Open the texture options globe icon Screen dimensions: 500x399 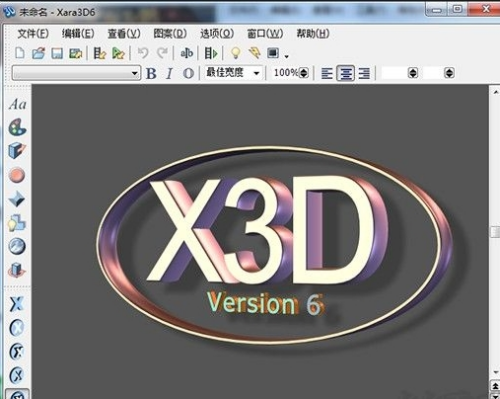click(x=17, y=246)
